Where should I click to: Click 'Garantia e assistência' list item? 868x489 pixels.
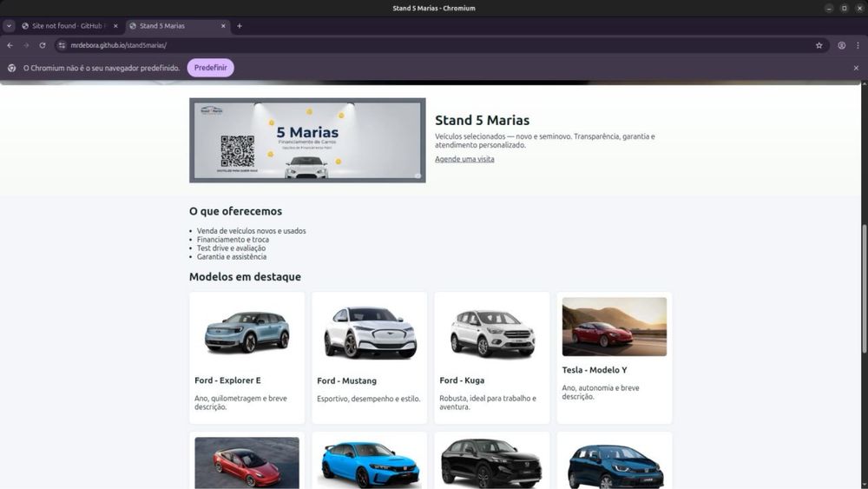click(x=232, y=257)
